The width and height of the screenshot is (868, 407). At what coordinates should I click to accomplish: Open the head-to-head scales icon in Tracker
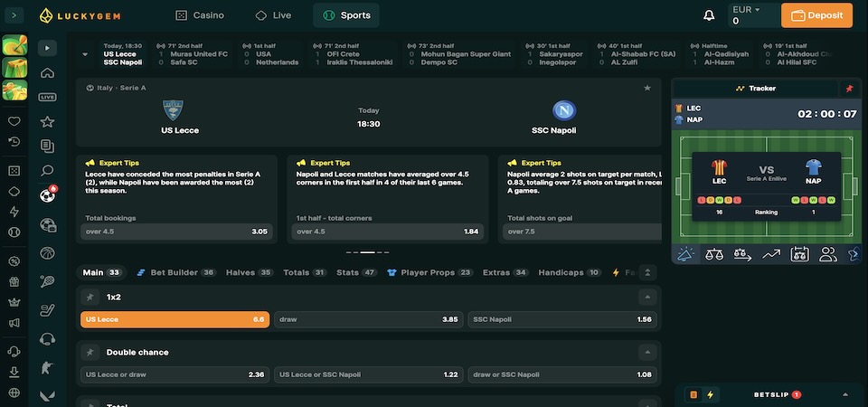714,254
